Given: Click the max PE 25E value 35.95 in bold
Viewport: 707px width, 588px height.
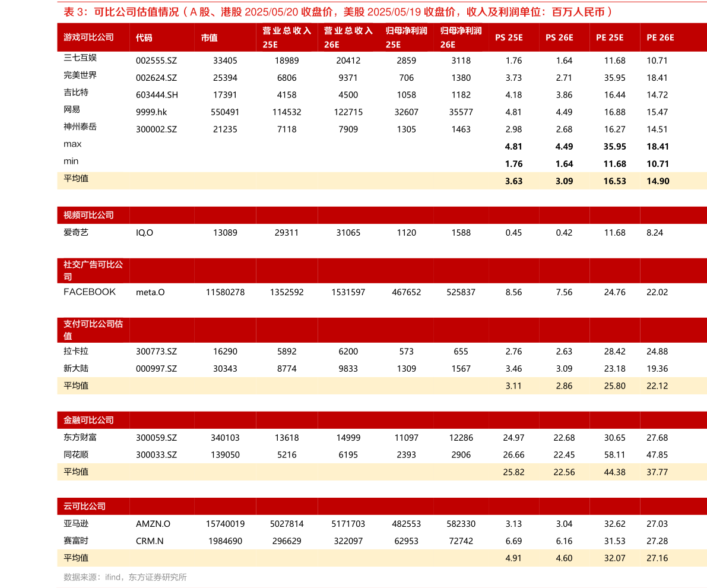Looking at the screenshot, I should 614,147.
